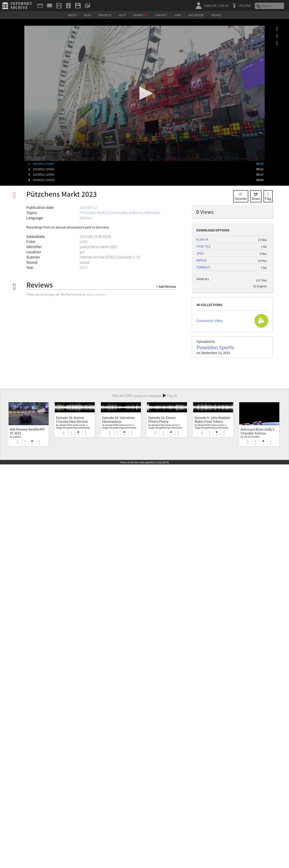Open the CONTACT menu item
The width and height of the screenshot is (289, 868).
161,15
